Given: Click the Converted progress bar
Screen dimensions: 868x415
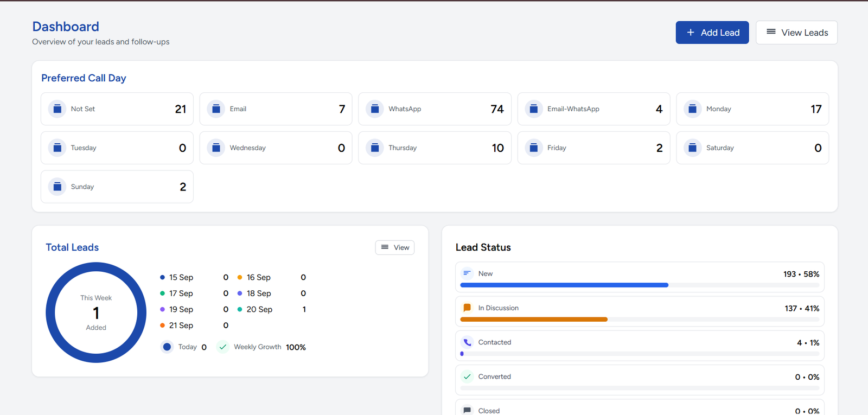Looking at the screenshot, I should (640, 388).
